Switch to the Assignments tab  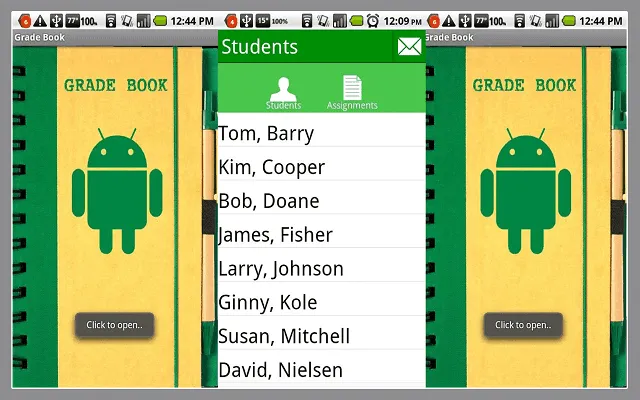click(352, 93)
